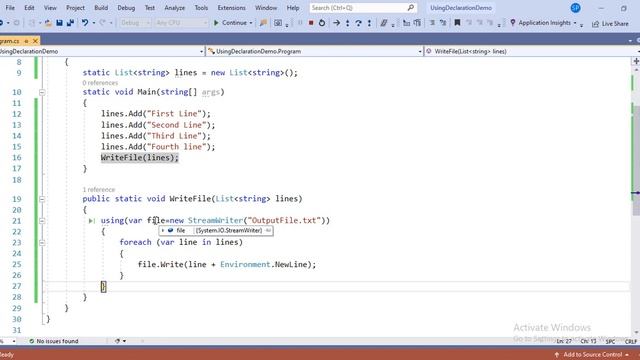Click the split editor plus icon

tap(636, 61)
